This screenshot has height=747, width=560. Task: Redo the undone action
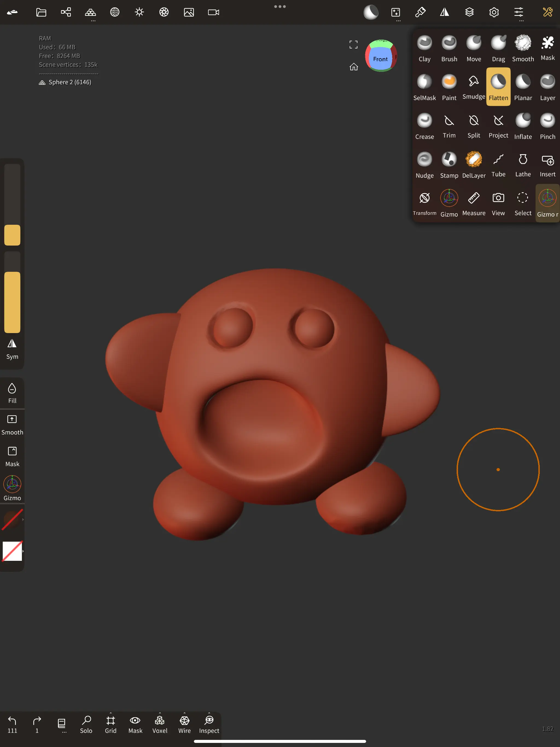click(37, 725)
